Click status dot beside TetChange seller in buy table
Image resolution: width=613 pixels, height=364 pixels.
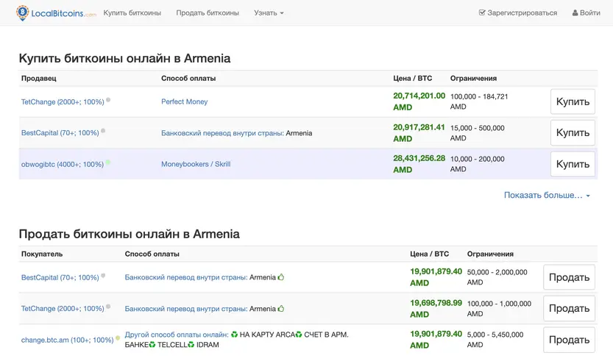point(108,100)
